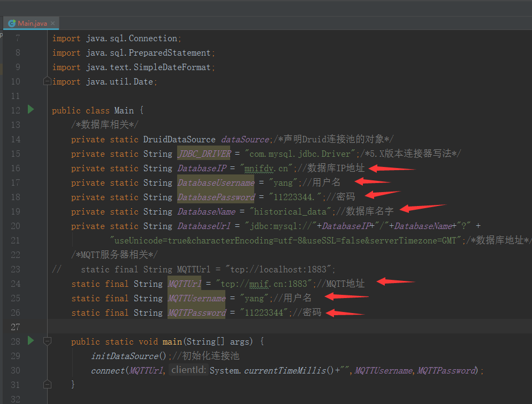
Task: Collapse the imports fold marker at line 10
Action: (47, 81)
